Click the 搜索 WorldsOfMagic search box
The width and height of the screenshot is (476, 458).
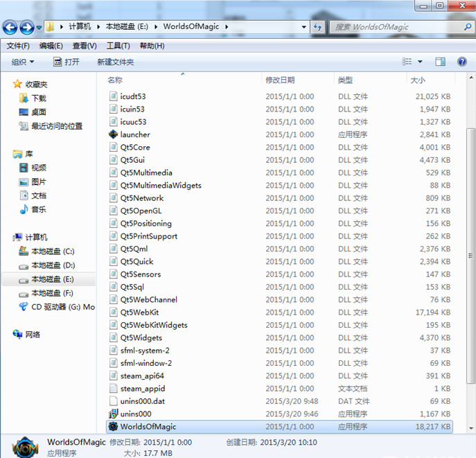pos(395,27)
